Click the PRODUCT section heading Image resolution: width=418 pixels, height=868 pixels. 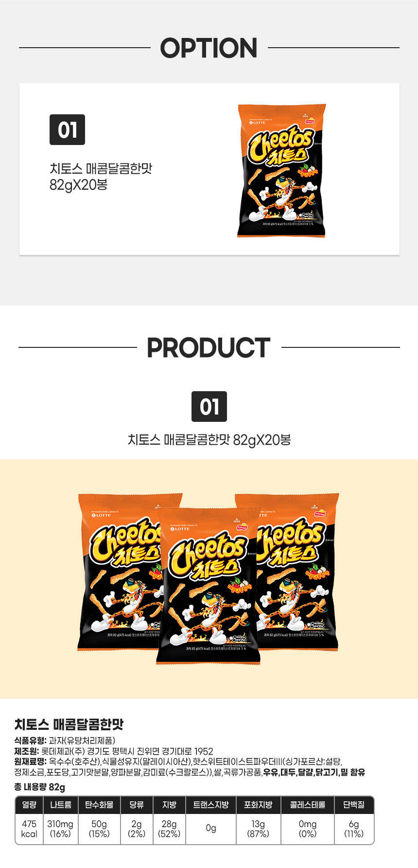tap(209, 348)
